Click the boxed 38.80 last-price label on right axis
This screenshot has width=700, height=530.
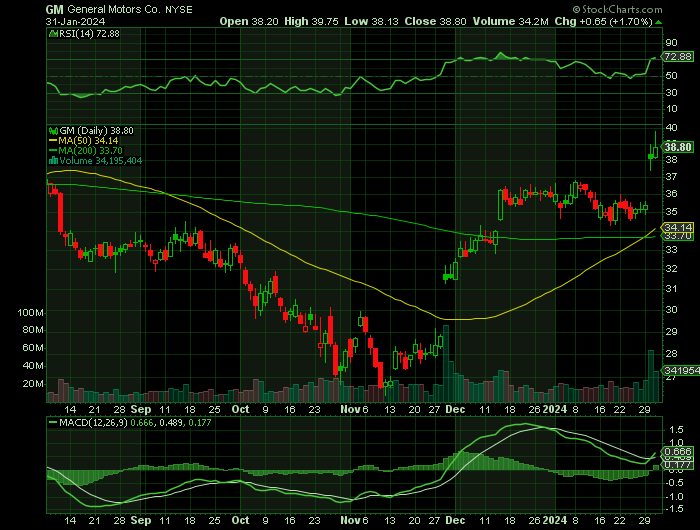[678, 147]
